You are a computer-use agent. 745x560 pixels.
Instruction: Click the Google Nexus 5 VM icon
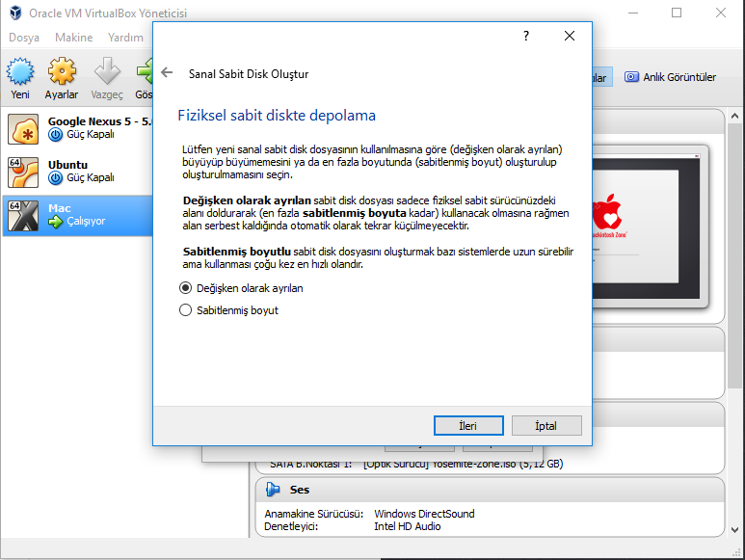[23, 129]
